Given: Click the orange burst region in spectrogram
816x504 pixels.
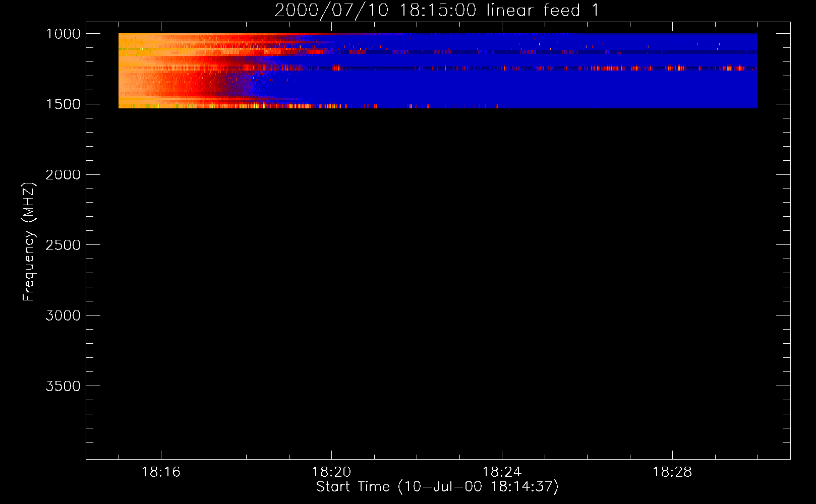Looking at the screenshot, I should tap(161, 71).
